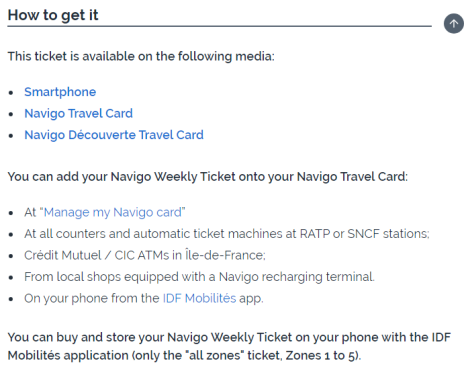Click the "How to get it" heading
Screen dimensions: 466x369
[x=53, y=15]
